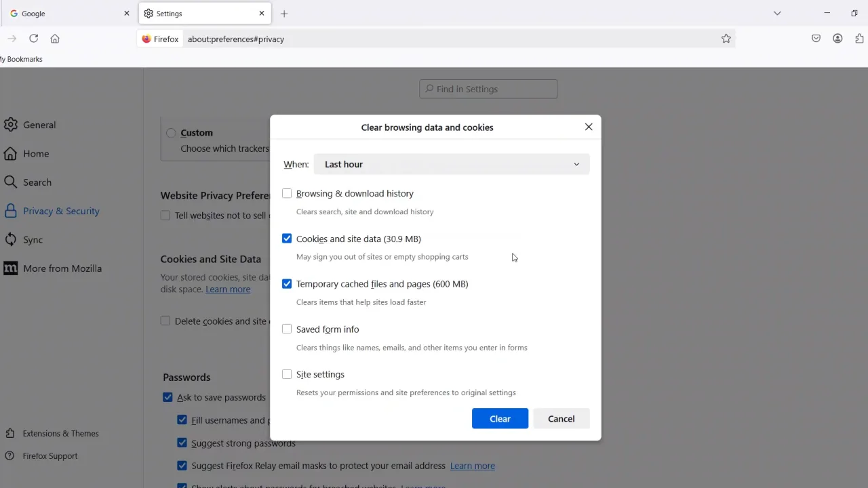Click the Find in Settings search field
This screenshot has height=488, width=868.
(x=488, y=89)
